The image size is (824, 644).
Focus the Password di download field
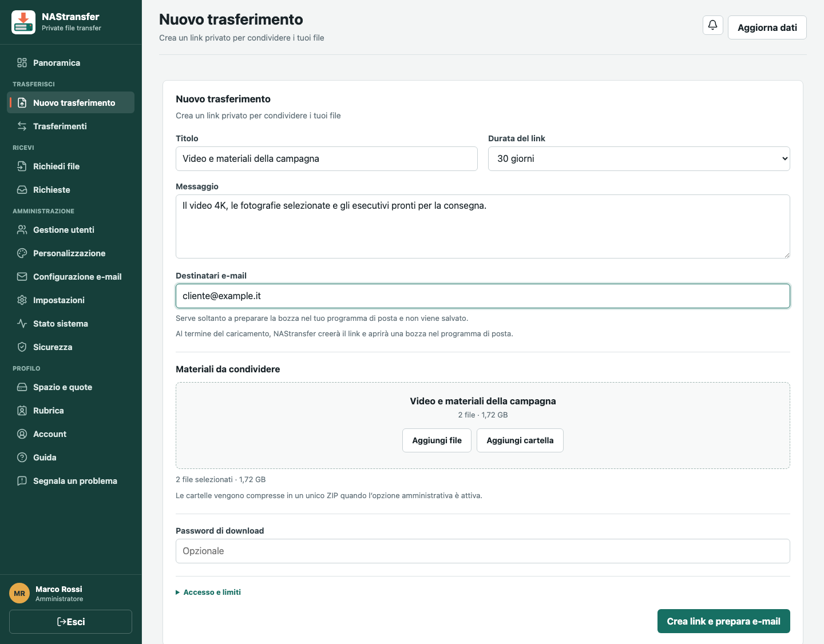[x=482, y=551]
